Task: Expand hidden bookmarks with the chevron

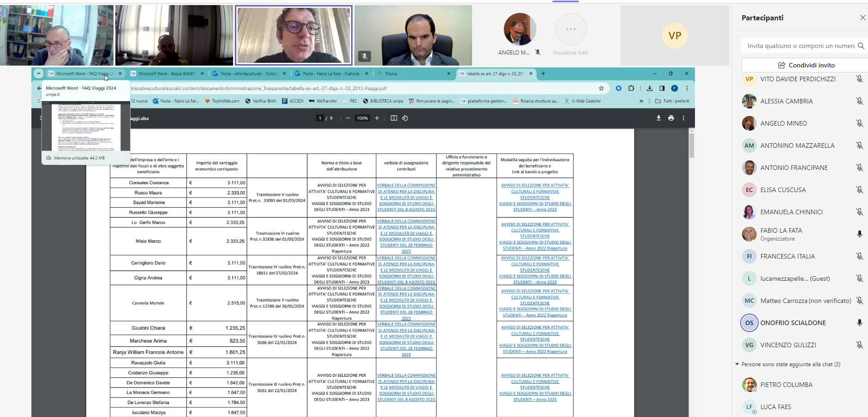Action: [641, 101]
